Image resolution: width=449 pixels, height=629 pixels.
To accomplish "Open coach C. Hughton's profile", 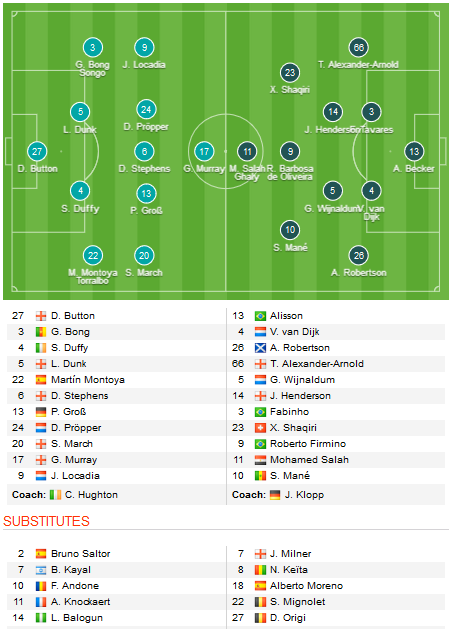I will coord(91,495).
